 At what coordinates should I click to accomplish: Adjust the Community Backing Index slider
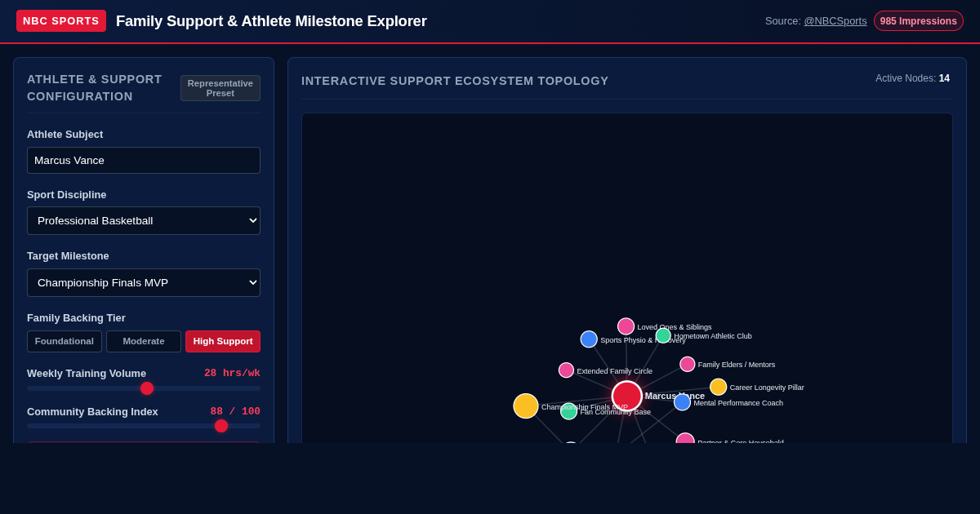pos(144,426)
